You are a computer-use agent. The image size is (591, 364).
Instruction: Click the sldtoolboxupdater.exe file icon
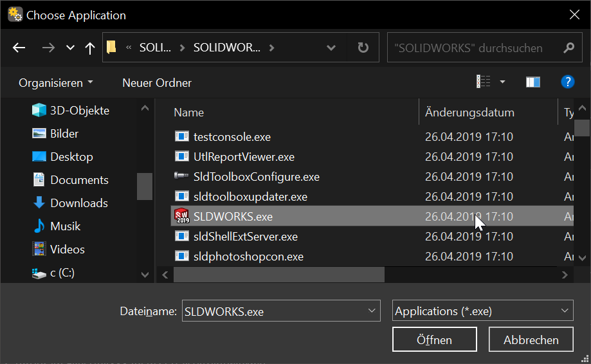(181, 196)
